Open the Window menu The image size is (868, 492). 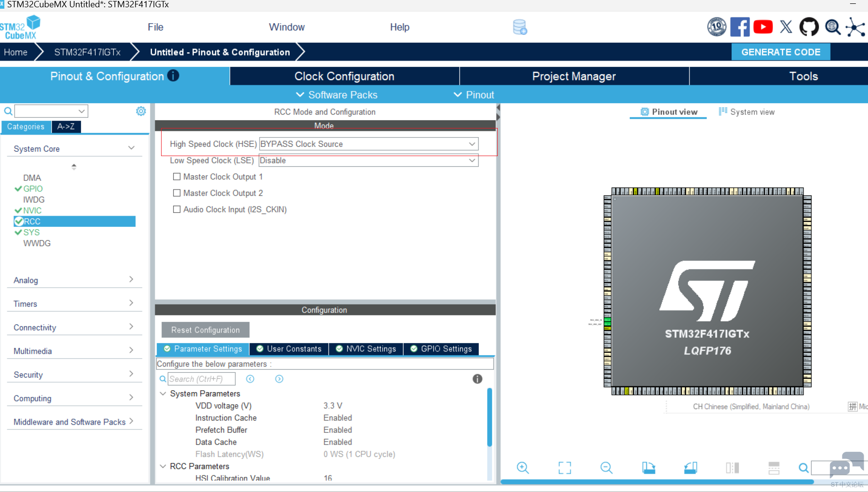[287, 27]
